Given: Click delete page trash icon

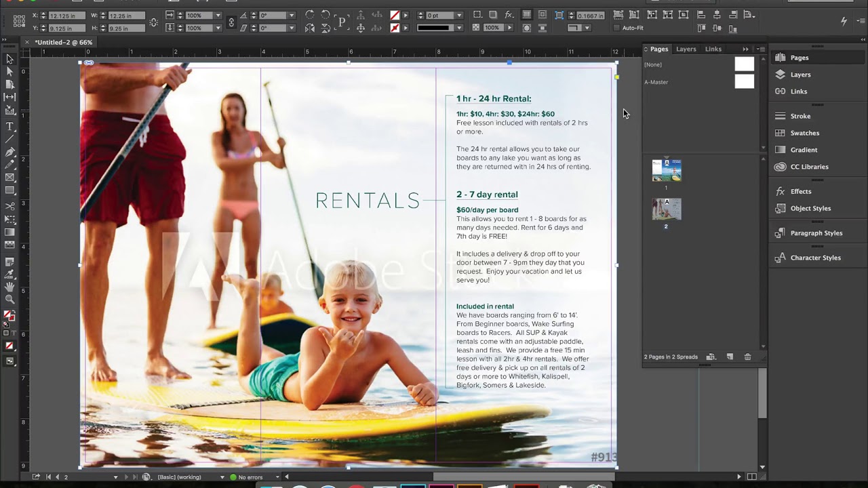Looking at the screenshot, I should coord(747,357).
